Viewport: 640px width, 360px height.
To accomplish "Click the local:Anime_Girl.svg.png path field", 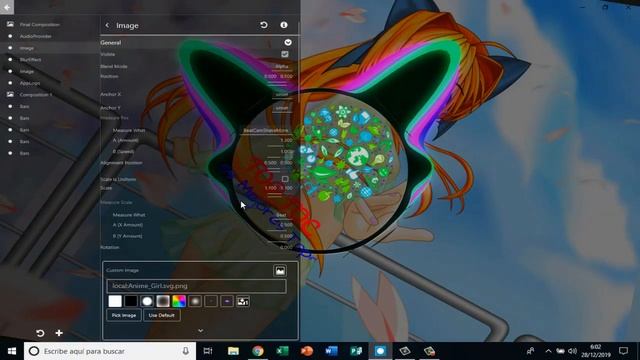I will click(x=196, y=286).
